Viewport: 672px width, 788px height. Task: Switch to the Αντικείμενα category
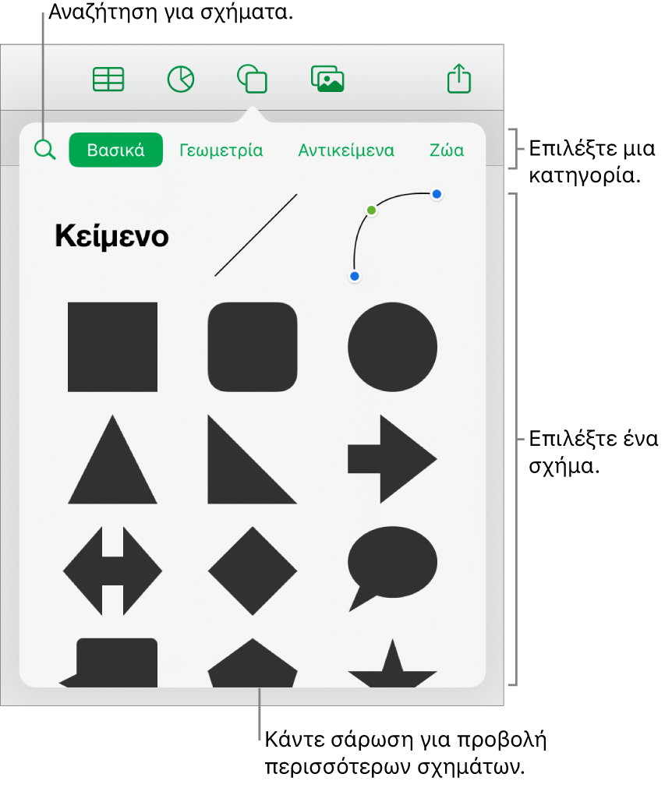coord(346,150)
